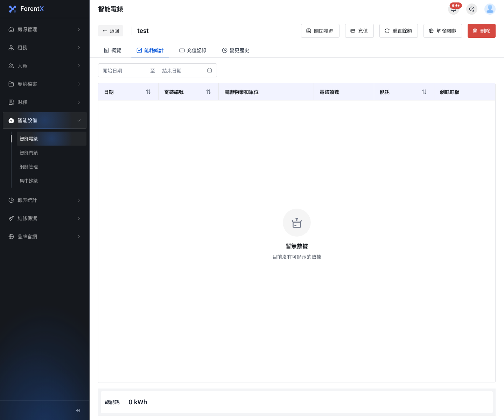Select the 能耗統計 tab

150,50
